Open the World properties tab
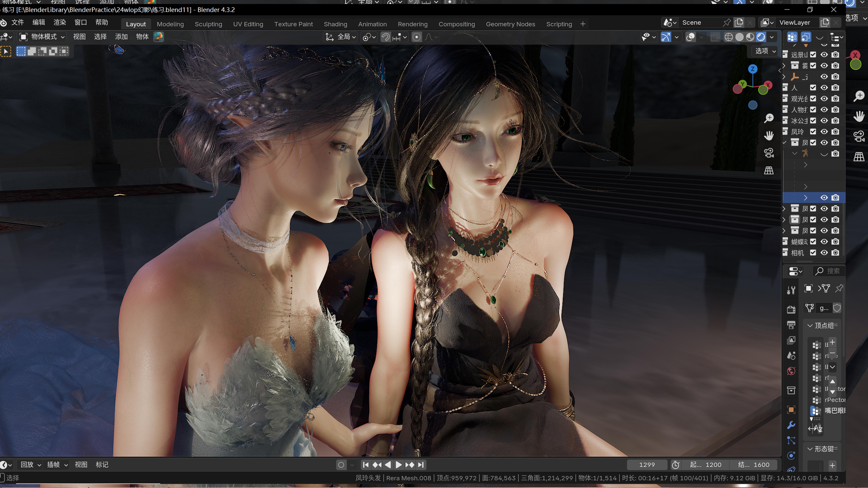This screenshot has width=868, height=488. 791,371
